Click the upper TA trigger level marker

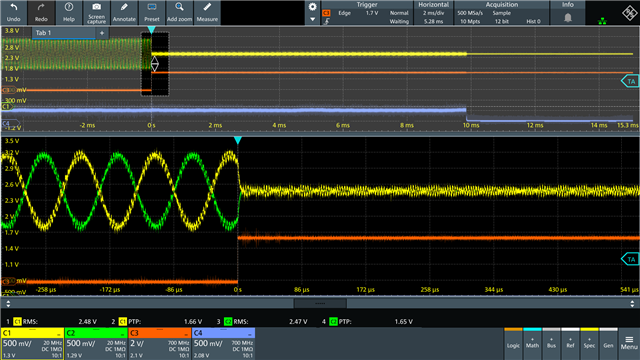[x=630, y=81]
